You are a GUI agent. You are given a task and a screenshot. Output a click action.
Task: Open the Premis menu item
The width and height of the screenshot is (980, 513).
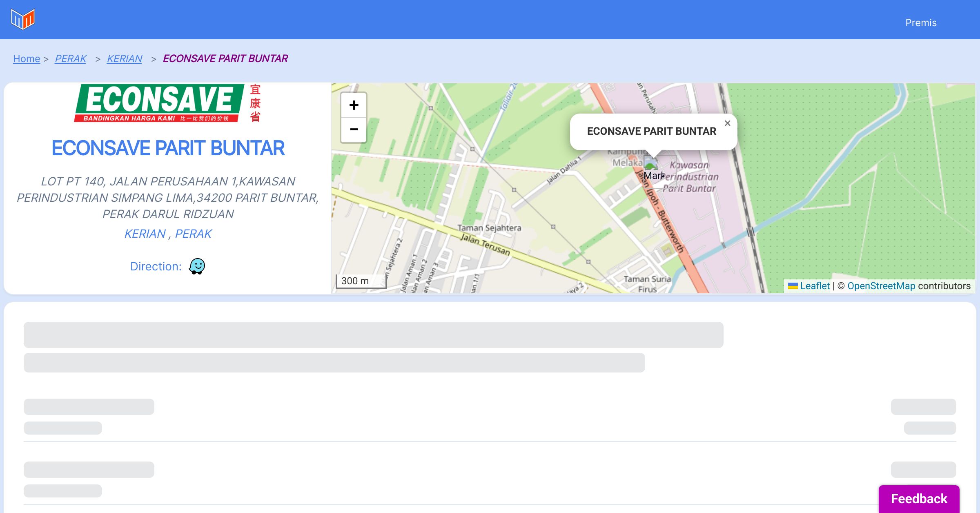tap(921, 23)
